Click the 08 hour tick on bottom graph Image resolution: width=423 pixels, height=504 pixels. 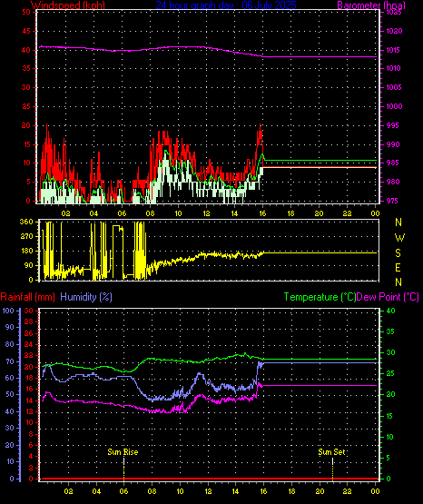pyautogui.click(x=152, y=491)
